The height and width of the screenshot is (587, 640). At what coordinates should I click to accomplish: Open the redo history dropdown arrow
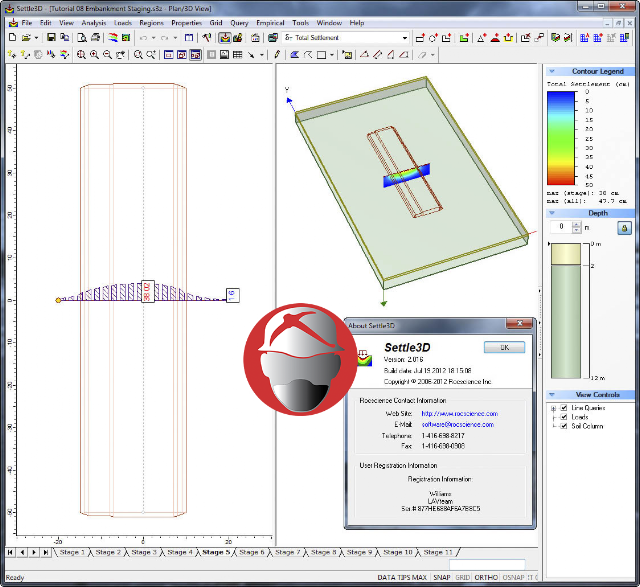(175, 38)
